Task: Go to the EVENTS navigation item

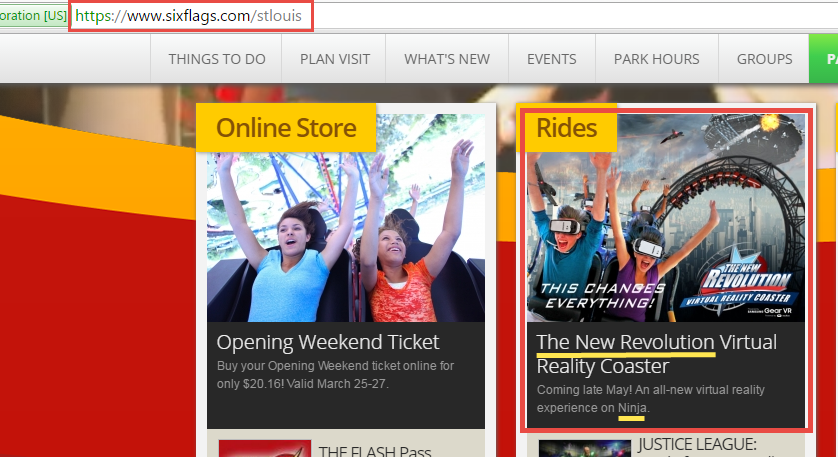Action: (x=552, y=59)
